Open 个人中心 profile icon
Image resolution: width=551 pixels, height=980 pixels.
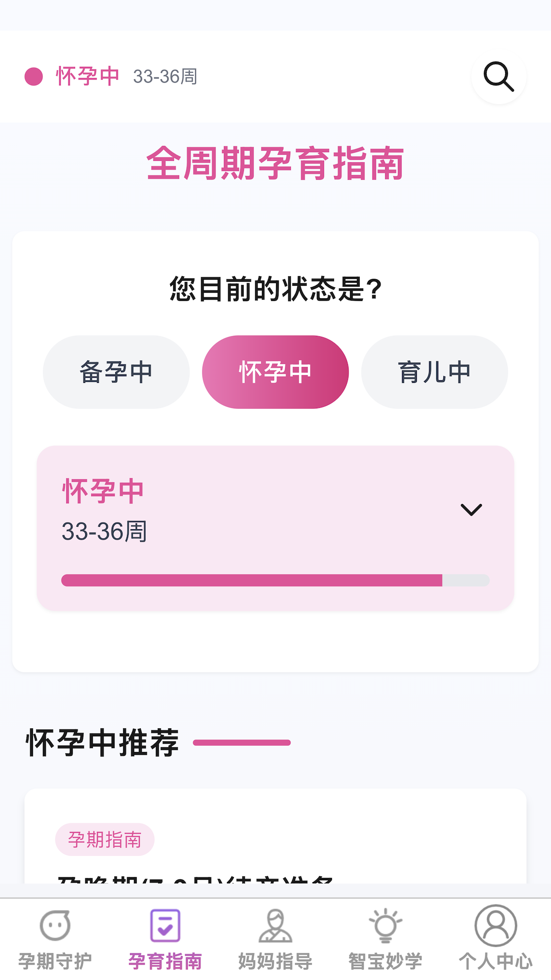tap(496, 925)
